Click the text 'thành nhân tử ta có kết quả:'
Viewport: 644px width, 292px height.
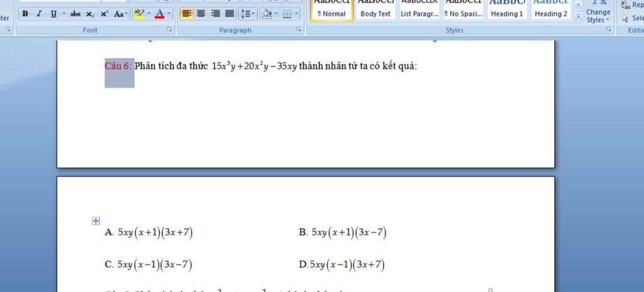[358, 65]
